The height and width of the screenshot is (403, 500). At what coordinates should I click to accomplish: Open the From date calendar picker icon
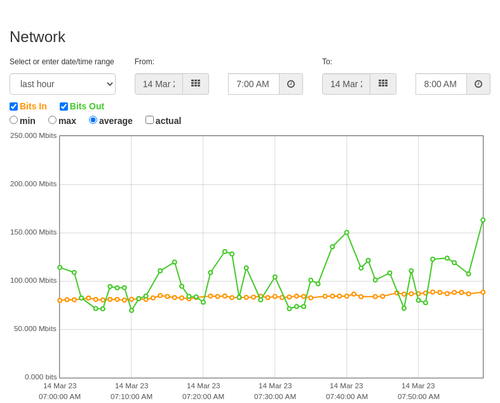click(196, 84)
